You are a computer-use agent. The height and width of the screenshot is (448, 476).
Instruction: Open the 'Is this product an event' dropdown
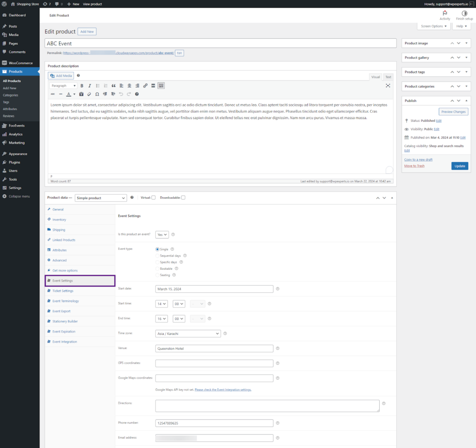point(162,235)
